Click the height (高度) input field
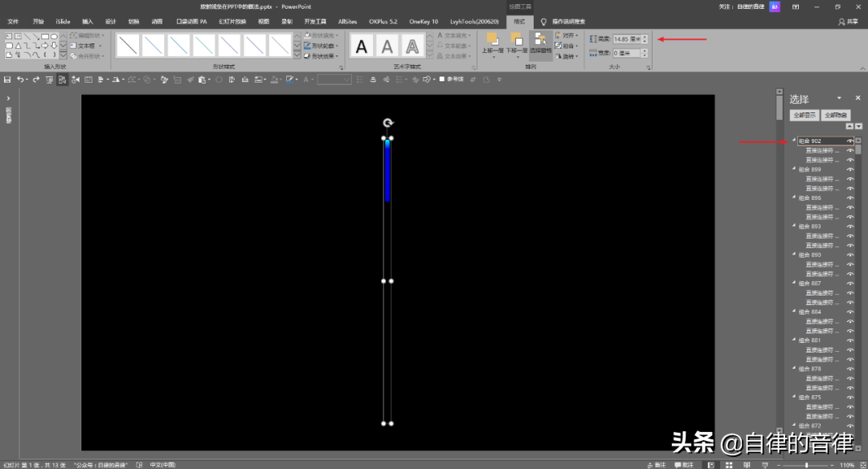The image size is (868, 469). click(x=627, y=39)
